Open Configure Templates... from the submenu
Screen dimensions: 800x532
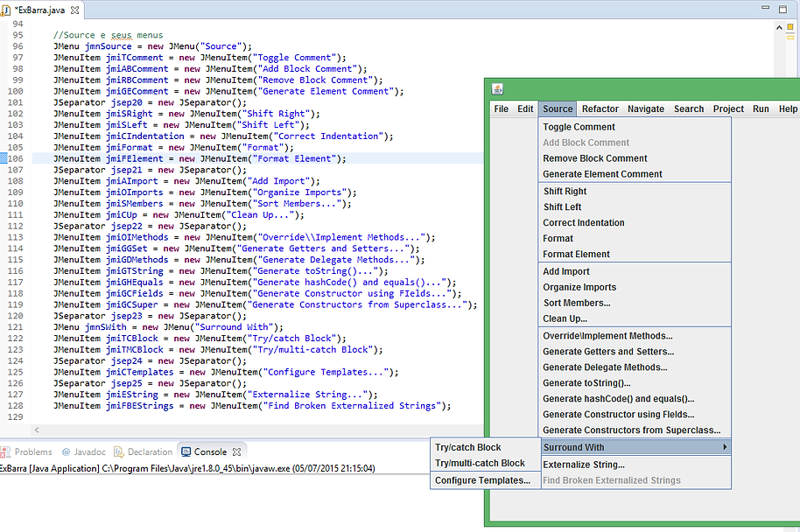coord(485,480)
